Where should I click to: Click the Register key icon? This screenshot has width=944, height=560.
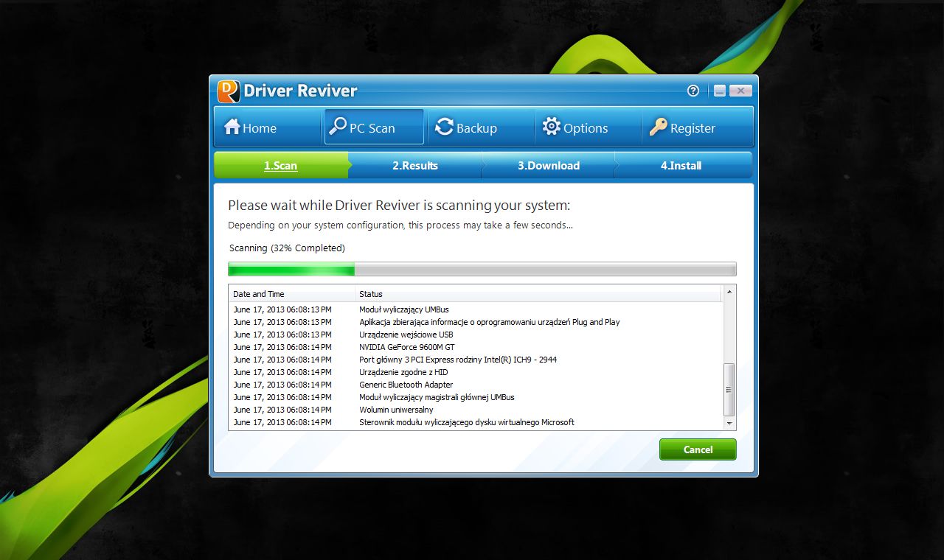tap(658, 127)
